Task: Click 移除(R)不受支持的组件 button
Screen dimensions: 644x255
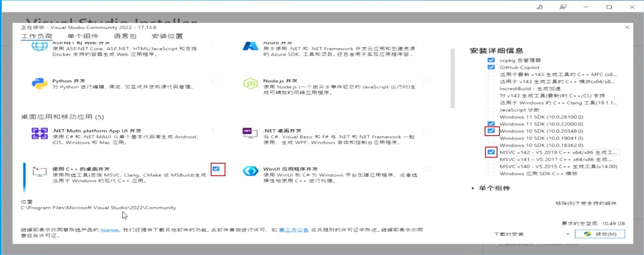Action: click(586, 203)
